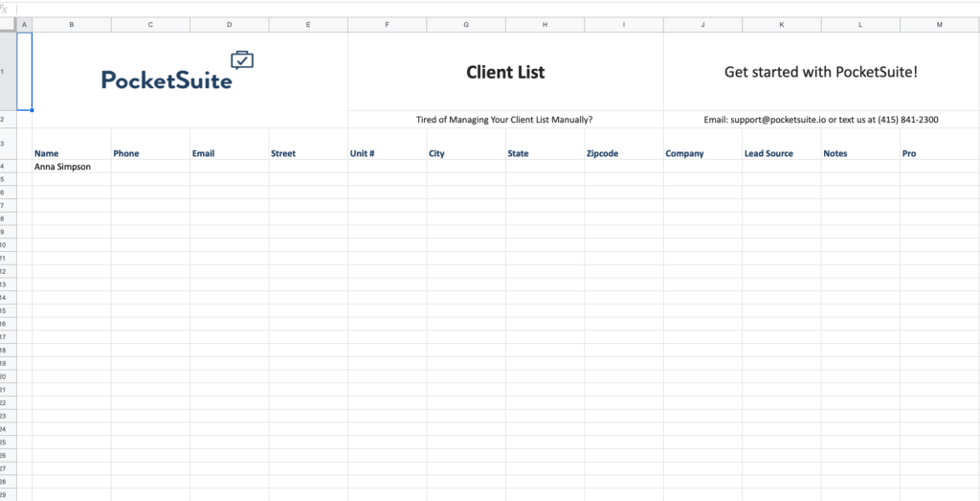Select column A header

[x=24, y=24]
